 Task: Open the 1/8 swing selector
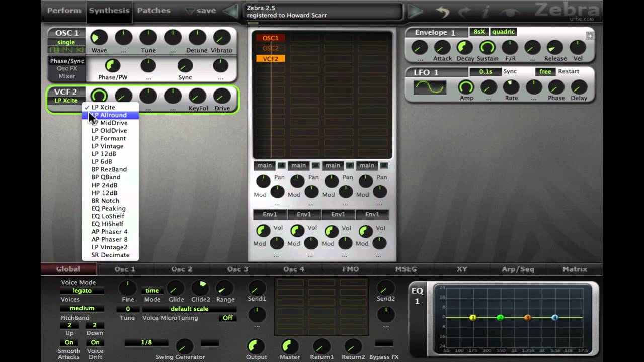pyautogui.click(x=146, y=343)
